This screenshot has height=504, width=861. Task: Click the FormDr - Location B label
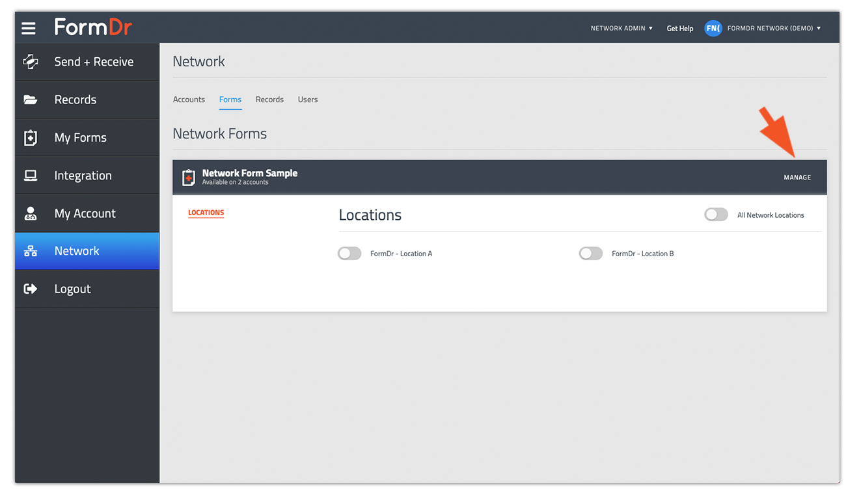pos(642,254)
